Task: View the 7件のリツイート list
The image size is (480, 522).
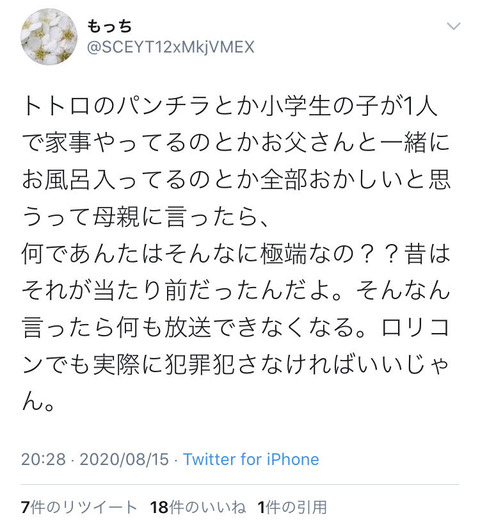Action: [x=79, y=507]
